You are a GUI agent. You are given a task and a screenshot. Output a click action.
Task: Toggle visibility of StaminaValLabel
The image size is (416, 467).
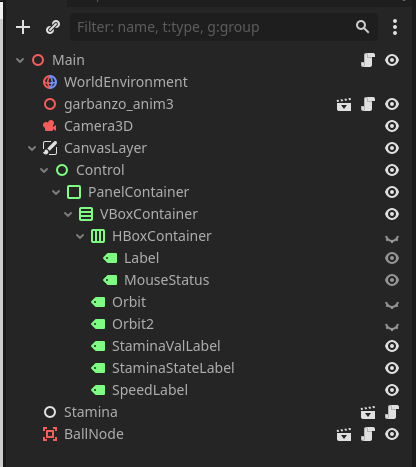[x=392, y=346]
